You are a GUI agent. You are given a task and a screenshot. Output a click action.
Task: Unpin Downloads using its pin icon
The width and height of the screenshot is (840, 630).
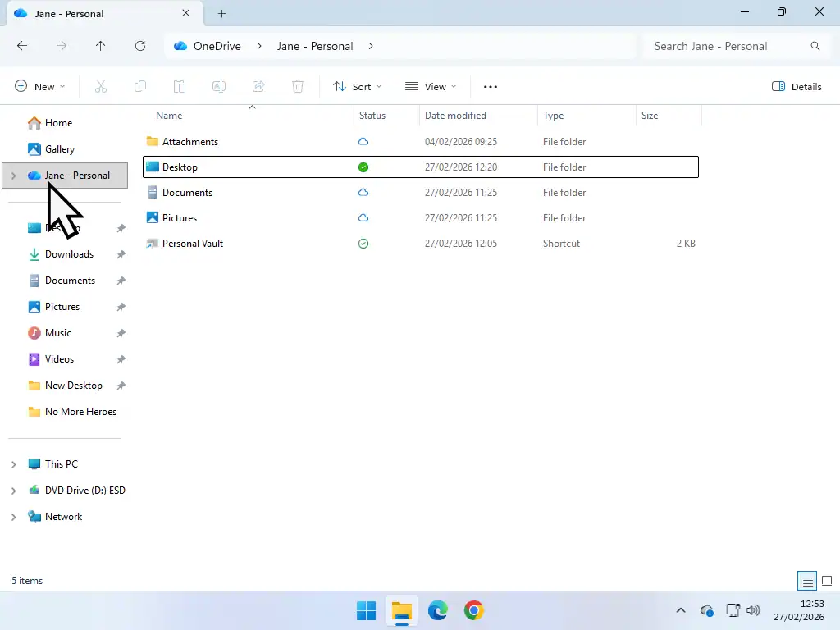[x=121, y=254]
